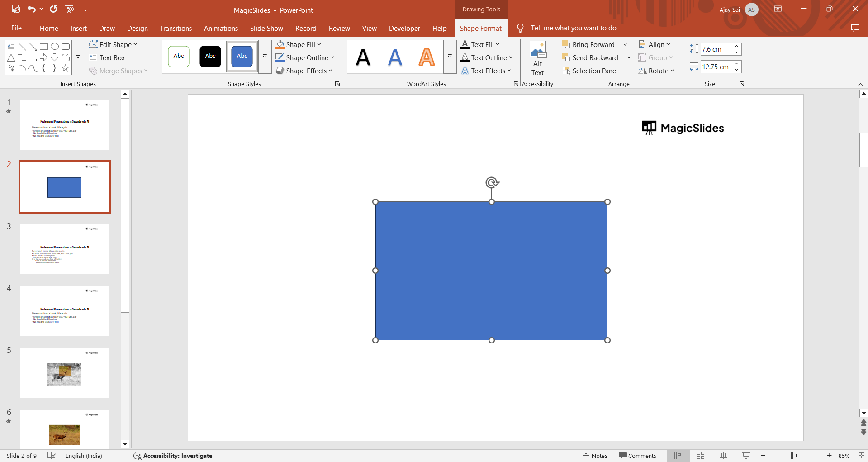Toggle the Notes pane
The image size is (868, 462).
(595, 456)
